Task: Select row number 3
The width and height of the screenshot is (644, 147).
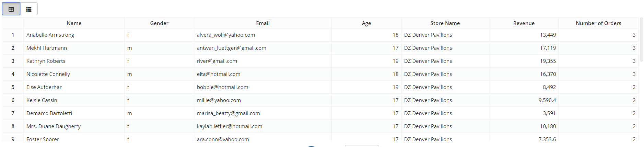Action: (13, 61)
